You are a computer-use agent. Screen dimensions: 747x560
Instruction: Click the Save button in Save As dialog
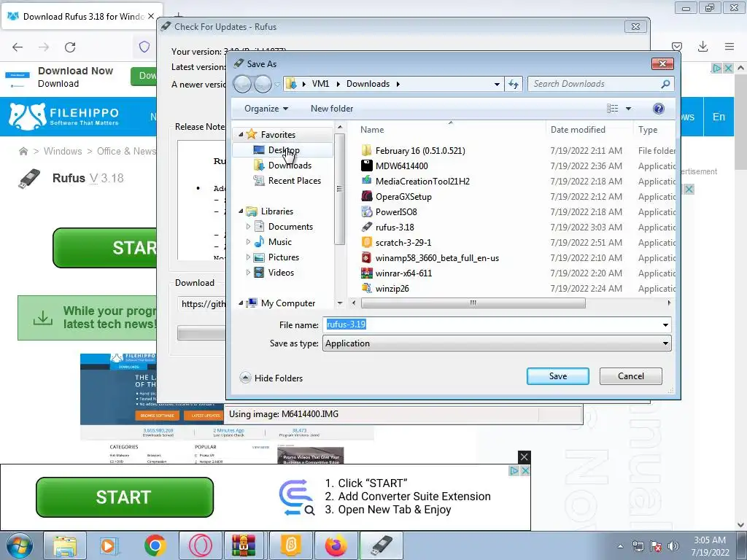click(557, 376)
